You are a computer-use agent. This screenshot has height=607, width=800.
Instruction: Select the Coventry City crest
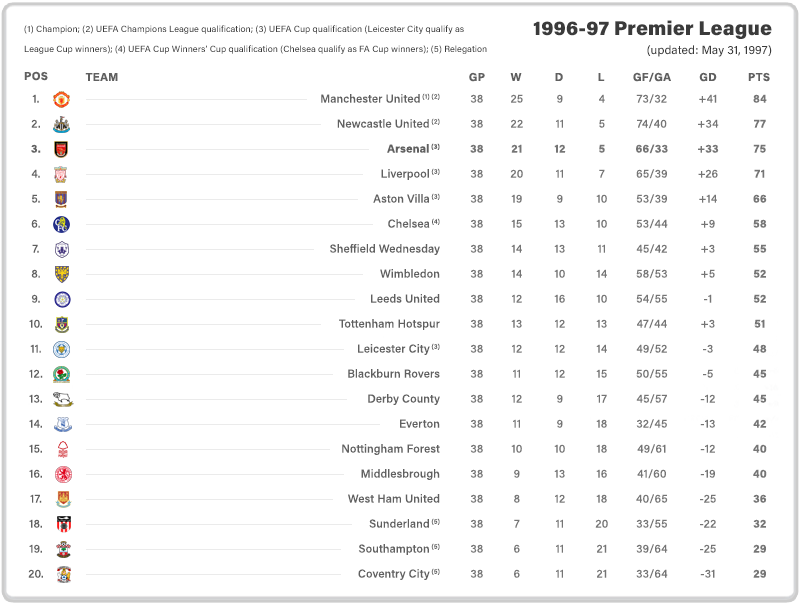coord(64,574)
